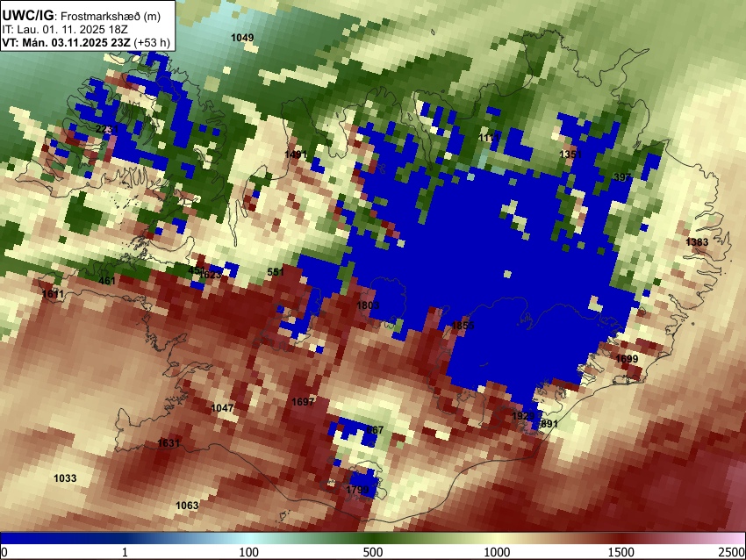Click the 2231 value in the Westfjords
746x560 pixels.
[x=106, y=129]
